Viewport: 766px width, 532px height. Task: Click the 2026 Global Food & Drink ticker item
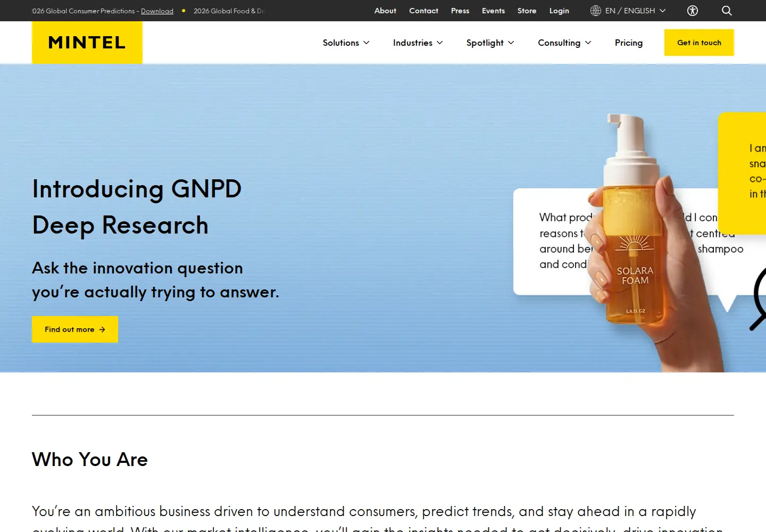[229, 11]
